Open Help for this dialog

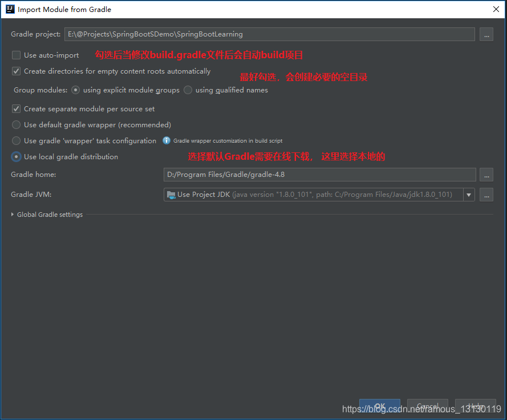click(x=475, y=406)
